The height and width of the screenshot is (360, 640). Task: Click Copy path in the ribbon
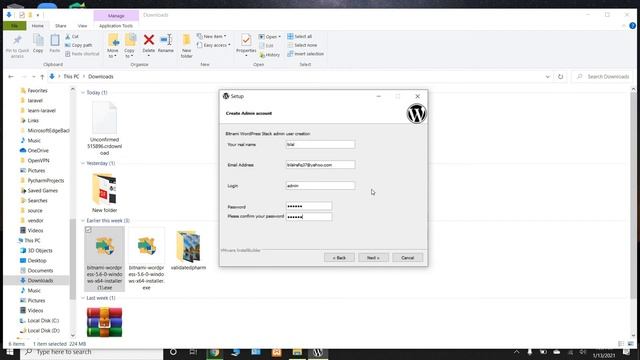[79, 45]
